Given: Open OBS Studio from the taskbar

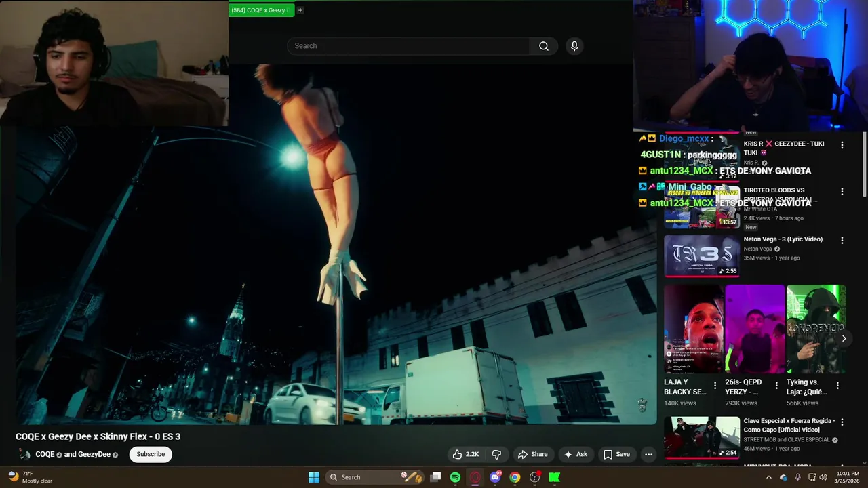Looking at the screenshot, I should [x=535, y=477].
